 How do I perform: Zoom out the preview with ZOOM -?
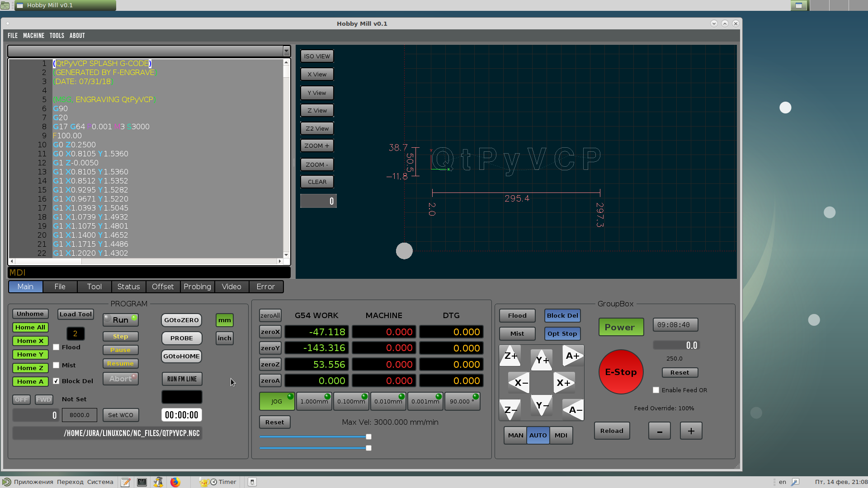317,165
